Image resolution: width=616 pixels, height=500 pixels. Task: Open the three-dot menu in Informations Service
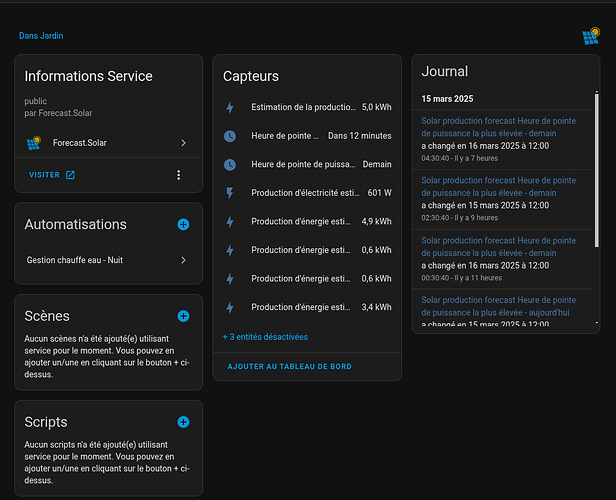[x=179, y=175]
